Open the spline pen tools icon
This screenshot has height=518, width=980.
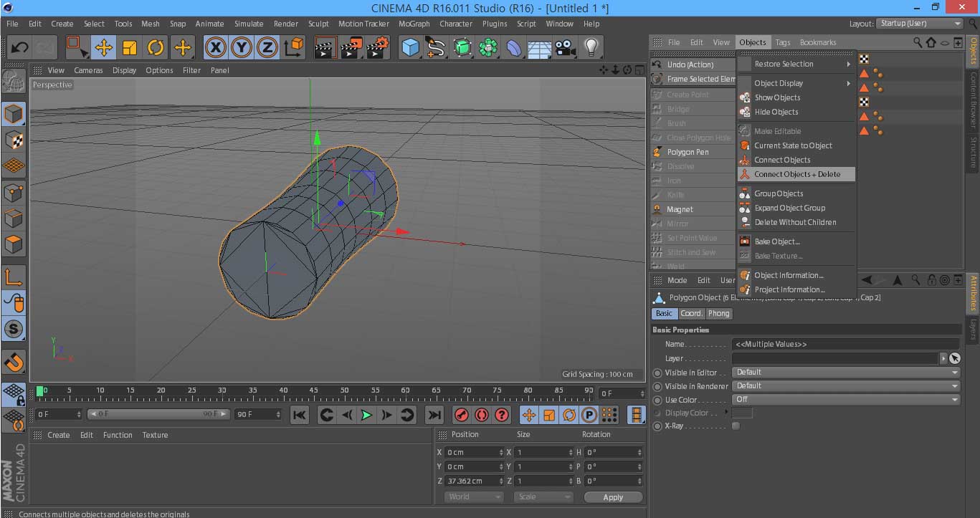point(436,48)
